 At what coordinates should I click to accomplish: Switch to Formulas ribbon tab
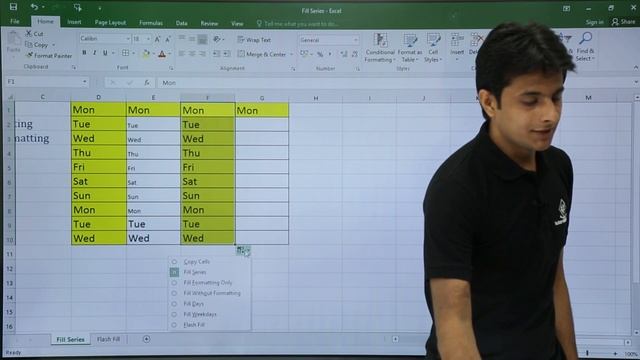tap(151, 23)
